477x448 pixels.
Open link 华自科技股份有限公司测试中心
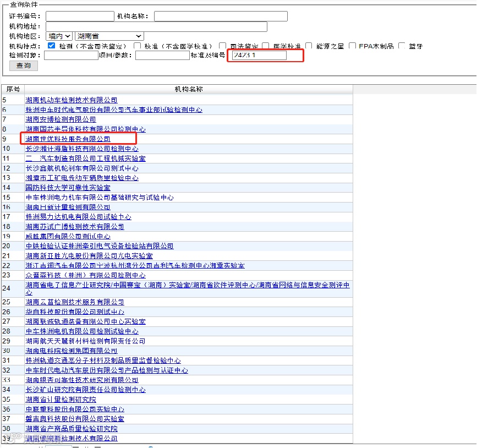click(75, 312)
